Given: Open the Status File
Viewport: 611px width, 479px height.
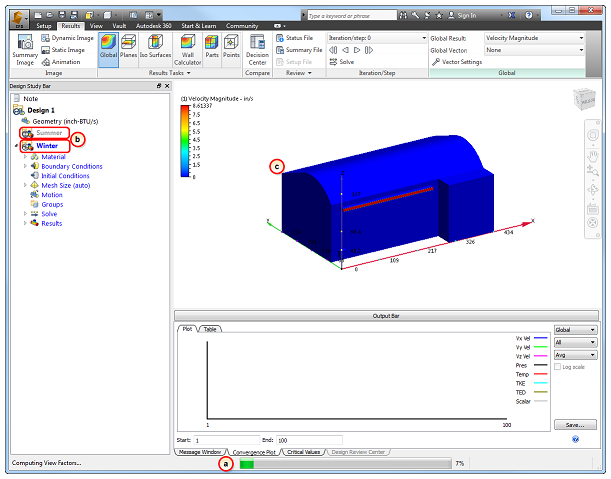Looking at the screenshot, I should point(295,38).
